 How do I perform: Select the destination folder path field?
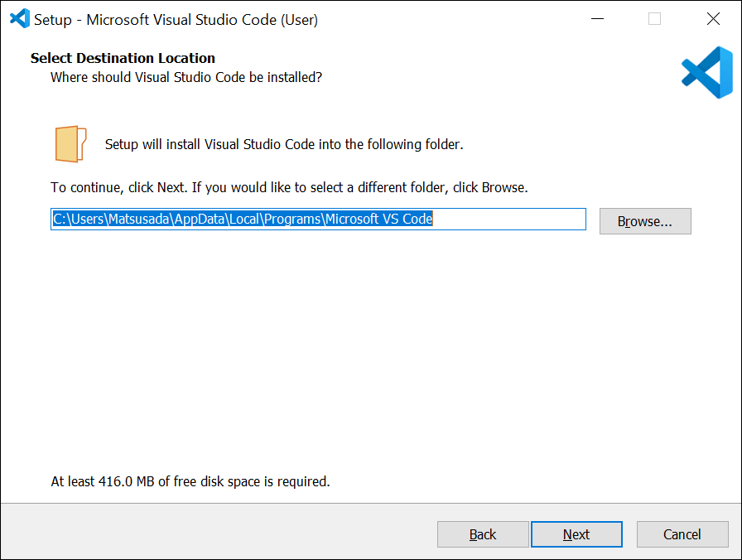click(x=318, y=219)
